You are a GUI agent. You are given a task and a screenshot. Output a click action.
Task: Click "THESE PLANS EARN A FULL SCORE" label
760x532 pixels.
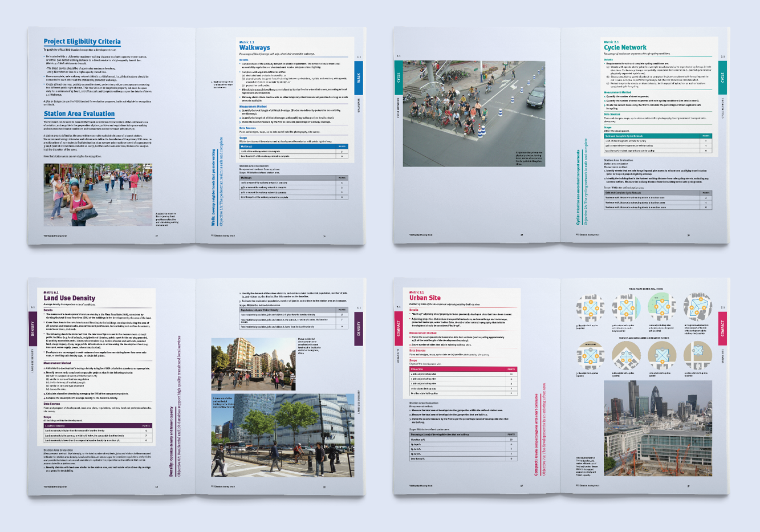[x=645, y=289]
